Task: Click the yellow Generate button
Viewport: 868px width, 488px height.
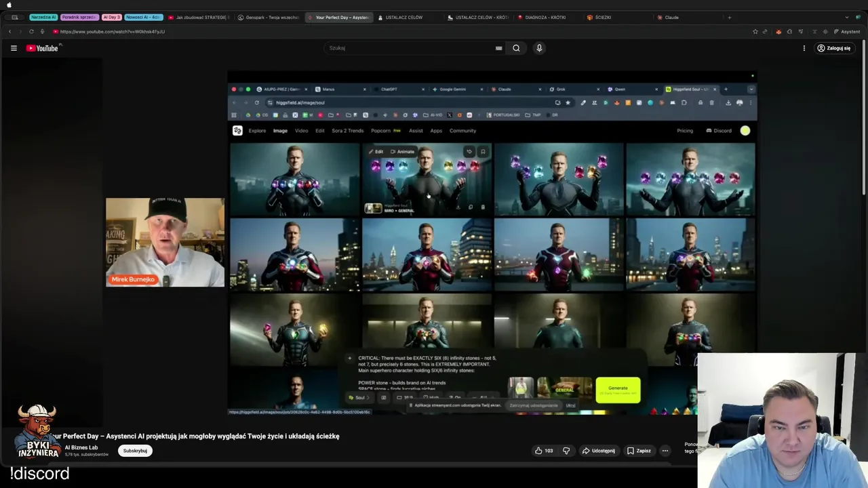Action: [x=618, y=390]
